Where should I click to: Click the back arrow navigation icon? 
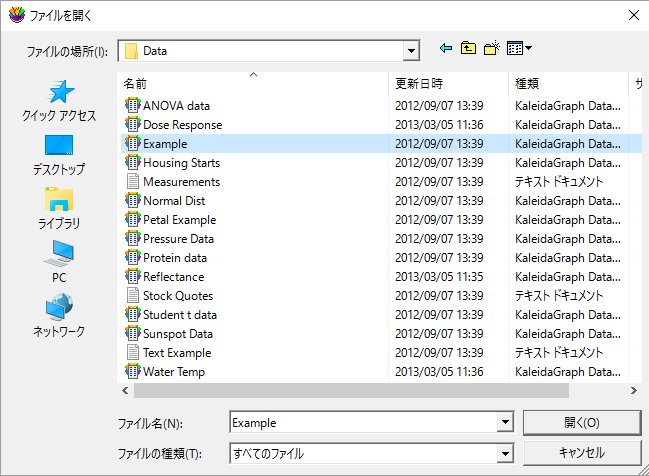(x=446, y=48)
